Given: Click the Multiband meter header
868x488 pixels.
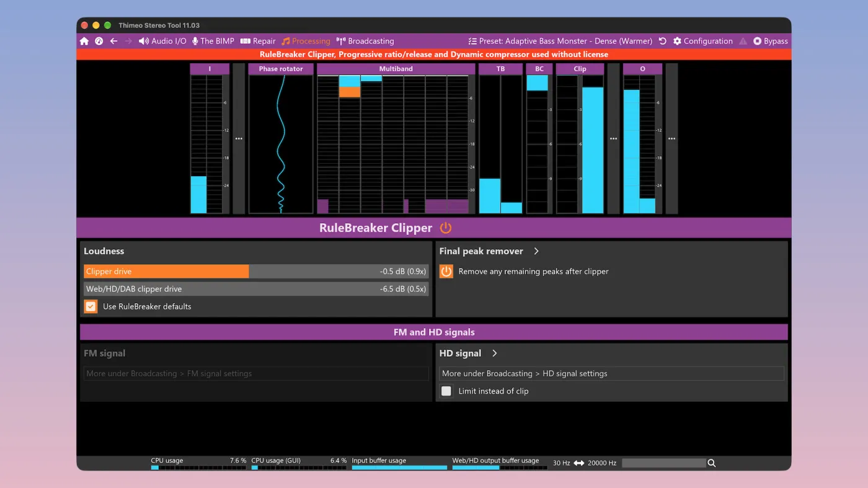Looking at the screenshot, I should 396,69.
